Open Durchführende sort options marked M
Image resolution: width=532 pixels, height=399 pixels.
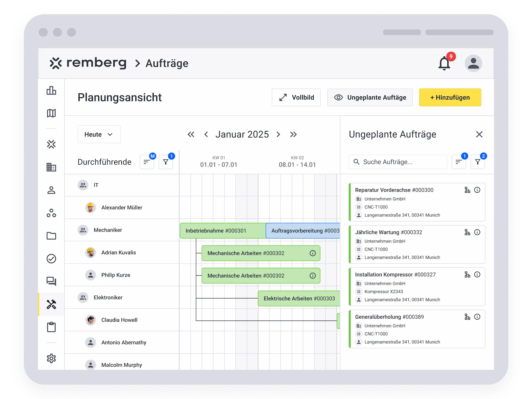147,162
